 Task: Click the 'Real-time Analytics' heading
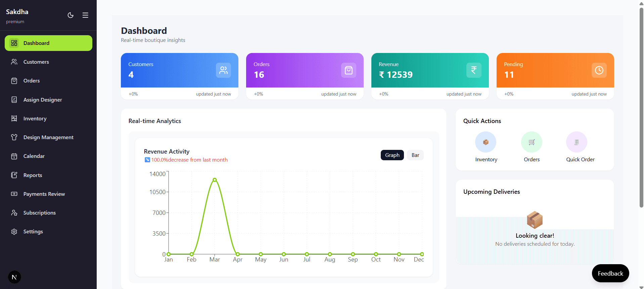(x=155, y=121)
